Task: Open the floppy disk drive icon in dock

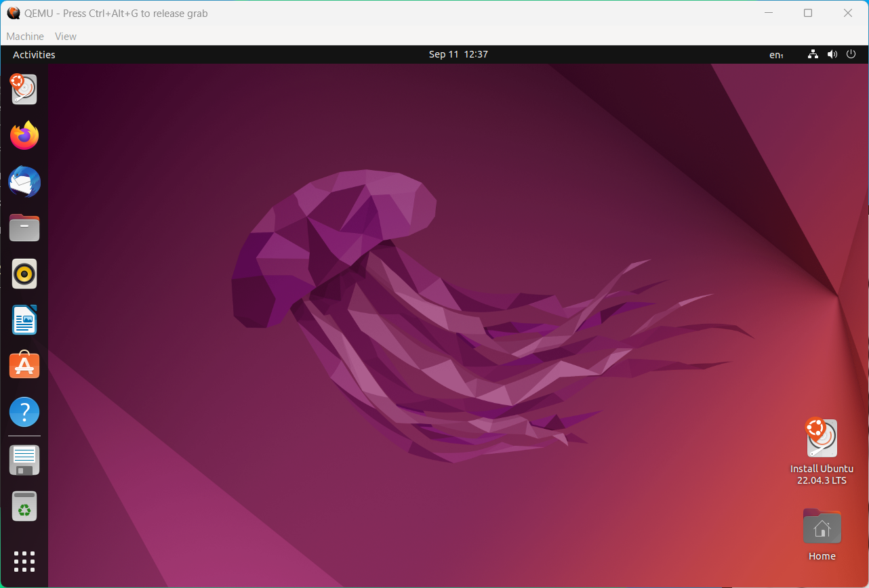Action: coord(24,460)
